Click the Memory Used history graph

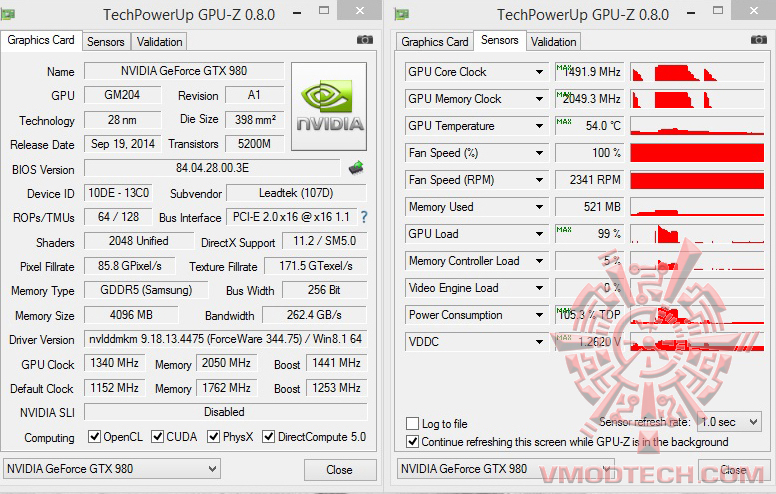tap(697, 207)
